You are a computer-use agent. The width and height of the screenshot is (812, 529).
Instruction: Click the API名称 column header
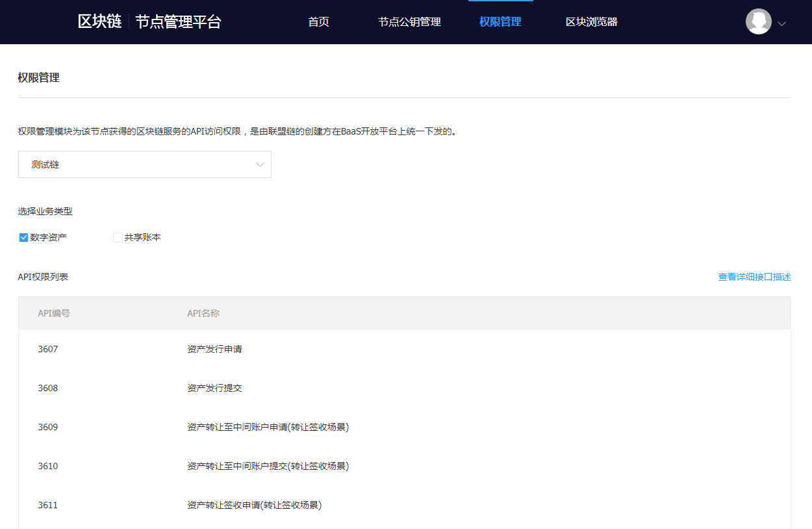tap(203, 313)
